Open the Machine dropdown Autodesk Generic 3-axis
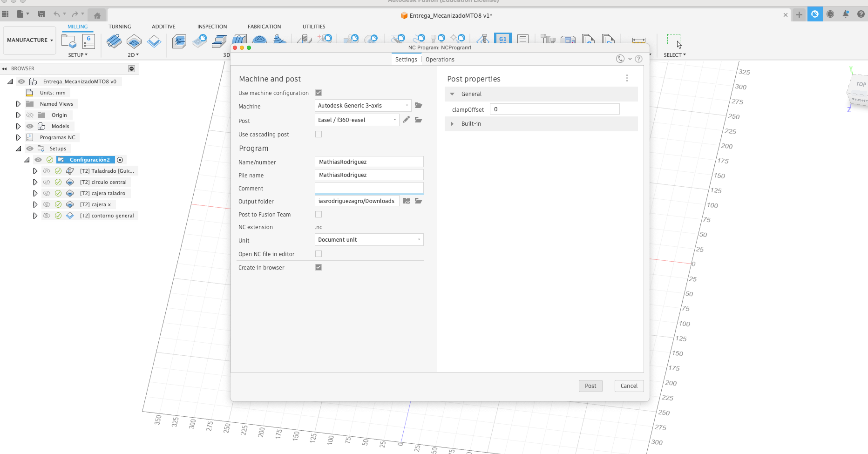 [x=363, y=106]
